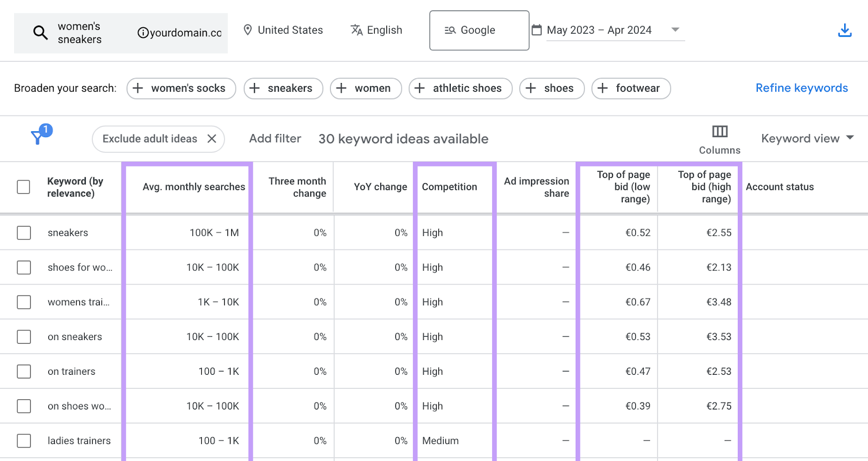Open the filter funnel icon

click(37, 137)
